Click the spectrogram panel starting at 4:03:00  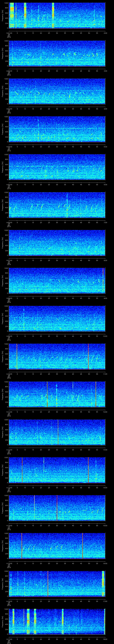click(57, 91)
